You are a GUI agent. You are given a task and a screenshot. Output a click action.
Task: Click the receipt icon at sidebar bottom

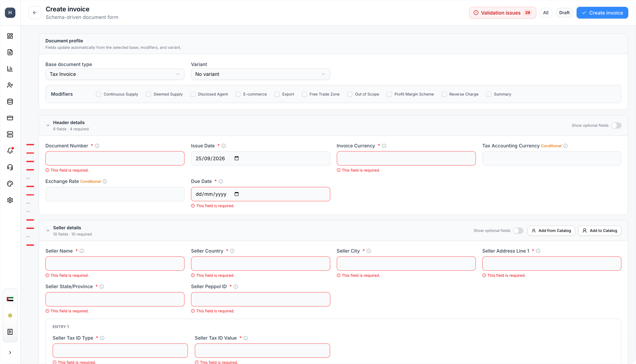point(10,332)
